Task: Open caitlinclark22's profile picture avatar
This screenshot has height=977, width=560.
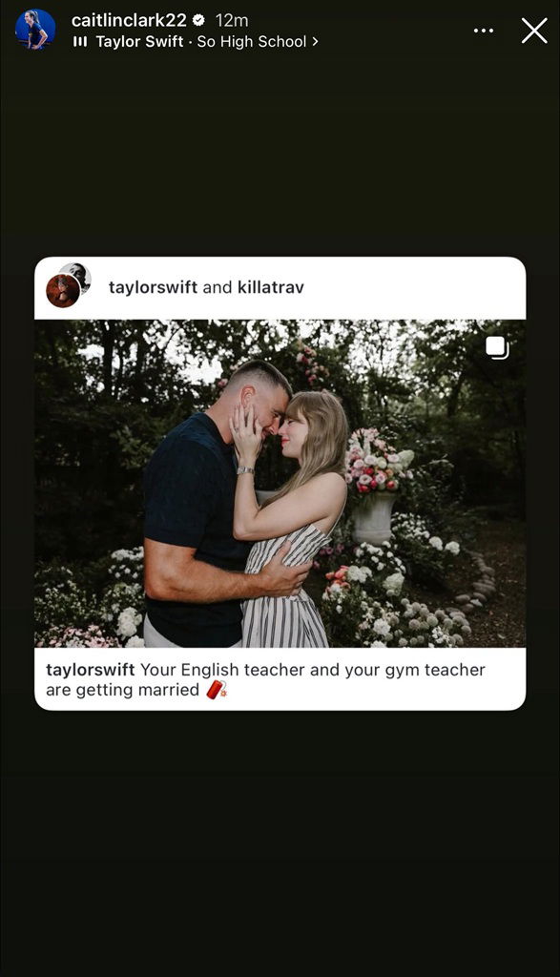Action: pos(35,30)
